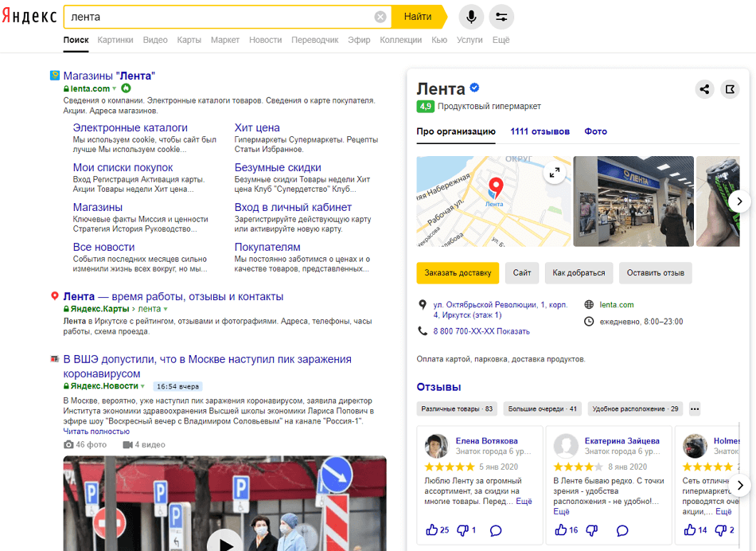756x551 pixels.
Task: Click inside the search input field
Action: 215,17
